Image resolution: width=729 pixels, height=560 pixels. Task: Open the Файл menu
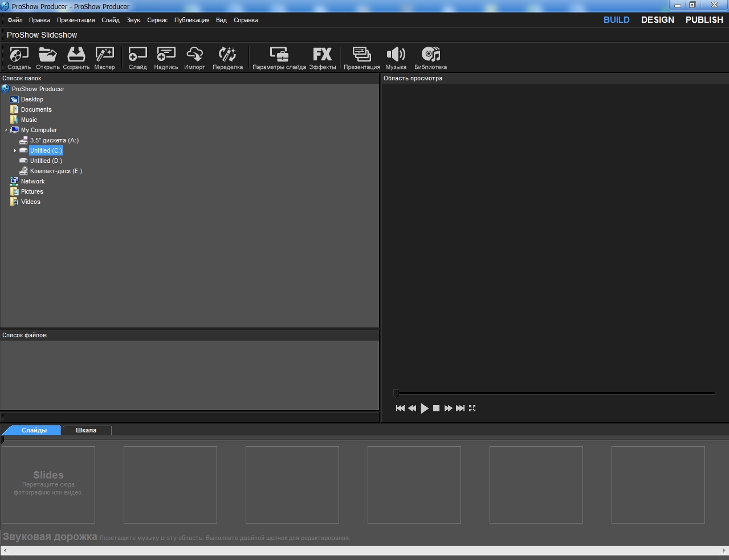pyautogui.click(x=15, y=20)
